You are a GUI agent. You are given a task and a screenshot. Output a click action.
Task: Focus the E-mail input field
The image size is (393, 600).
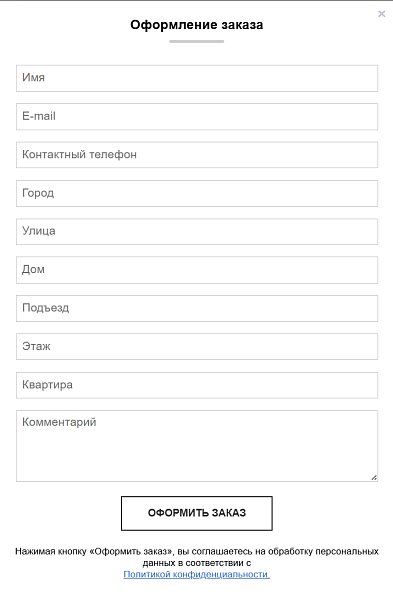tap(197, 117)
